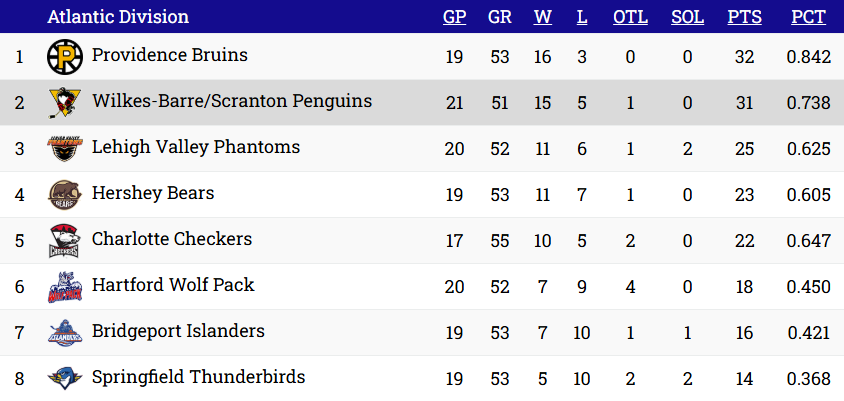Click the Charlotte Checkers logo icon
Viewport: 844px width, 401px height.
click(64, 241)
